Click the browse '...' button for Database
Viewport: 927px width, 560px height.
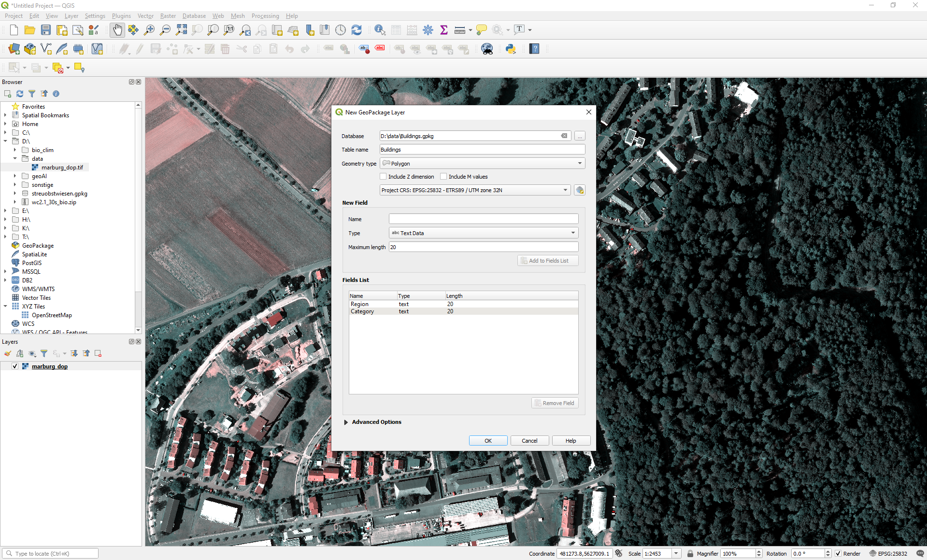coord(580,136)
